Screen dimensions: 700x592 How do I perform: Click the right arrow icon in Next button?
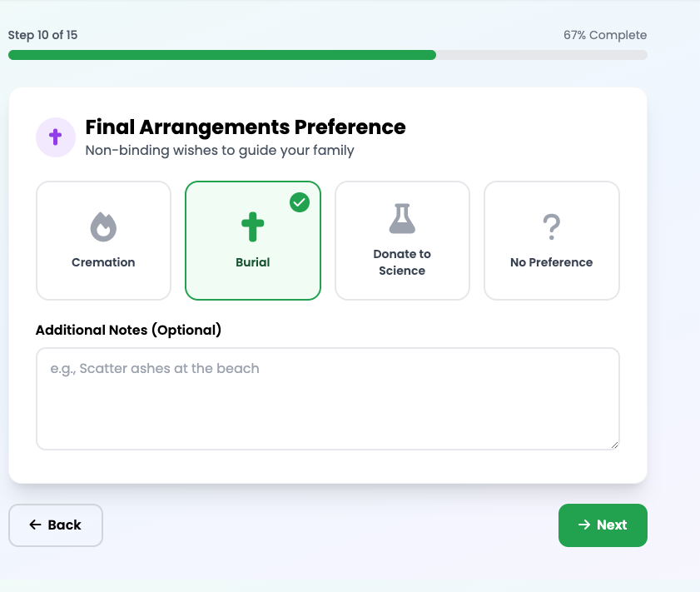(x=584, y=525)
